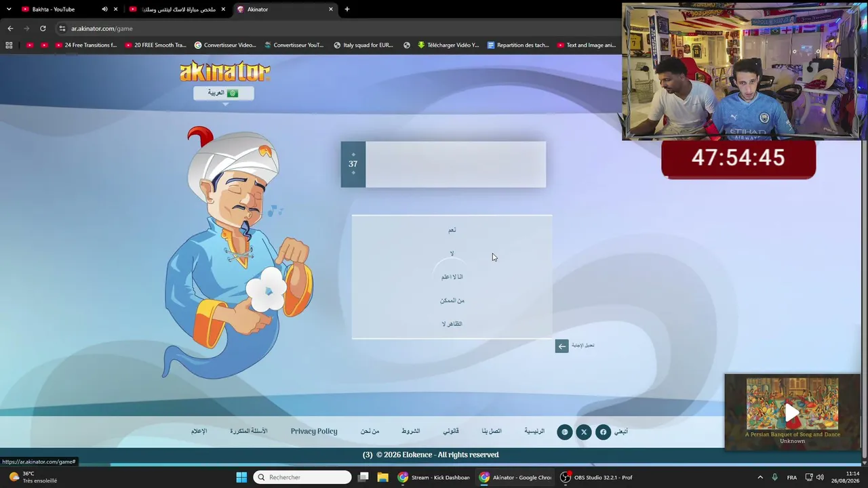Screen dimensions: 868x488
Task: Mute the Bakhta YouTube tab audio
Action: (x=104, y=9)
